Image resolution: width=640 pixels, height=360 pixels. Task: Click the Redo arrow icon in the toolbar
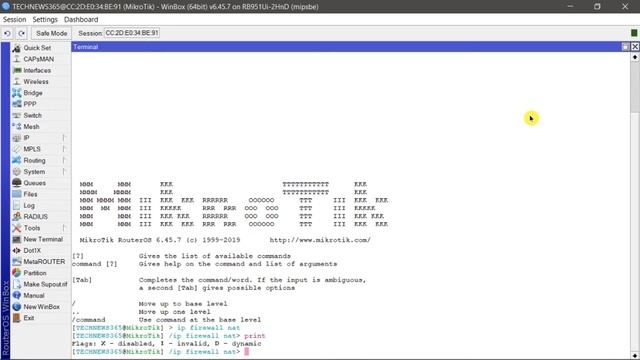pyautogui.click(x=22, y=33)
